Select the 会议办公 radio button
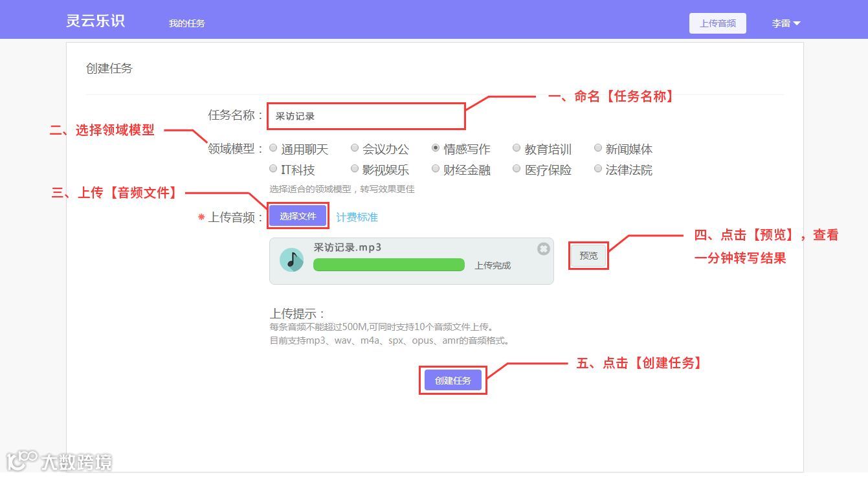 pyautogui.click(x=355, y=148)
